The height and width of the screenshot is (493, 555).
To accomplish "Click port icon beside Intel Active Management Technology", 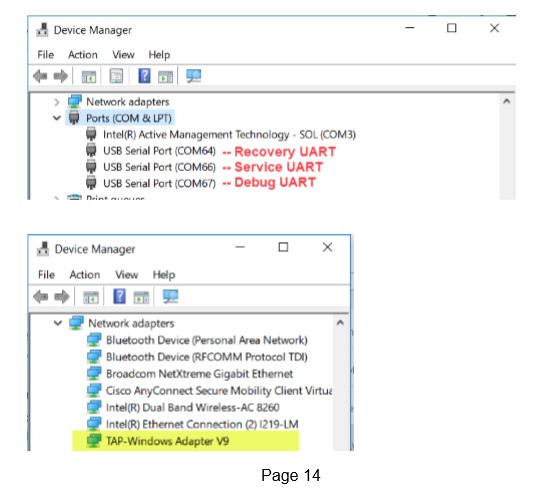I will tap(91, 134).
